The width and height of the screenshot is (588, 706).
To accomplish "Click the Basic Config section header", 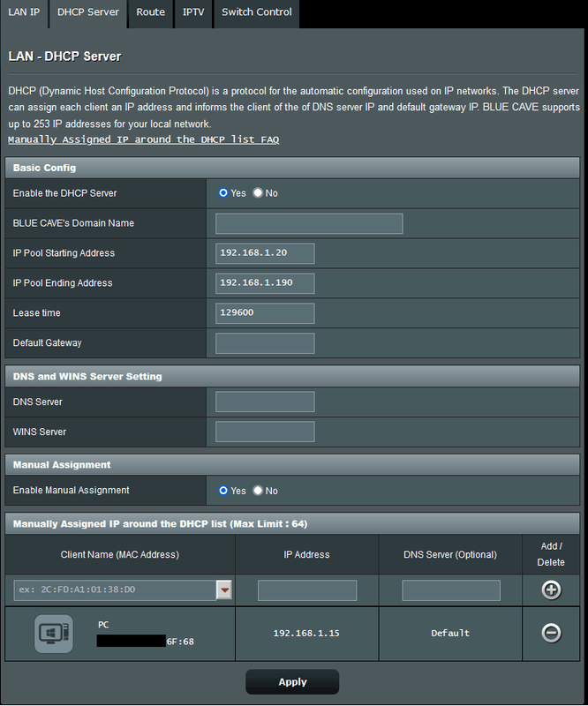I will click(292, 168).
